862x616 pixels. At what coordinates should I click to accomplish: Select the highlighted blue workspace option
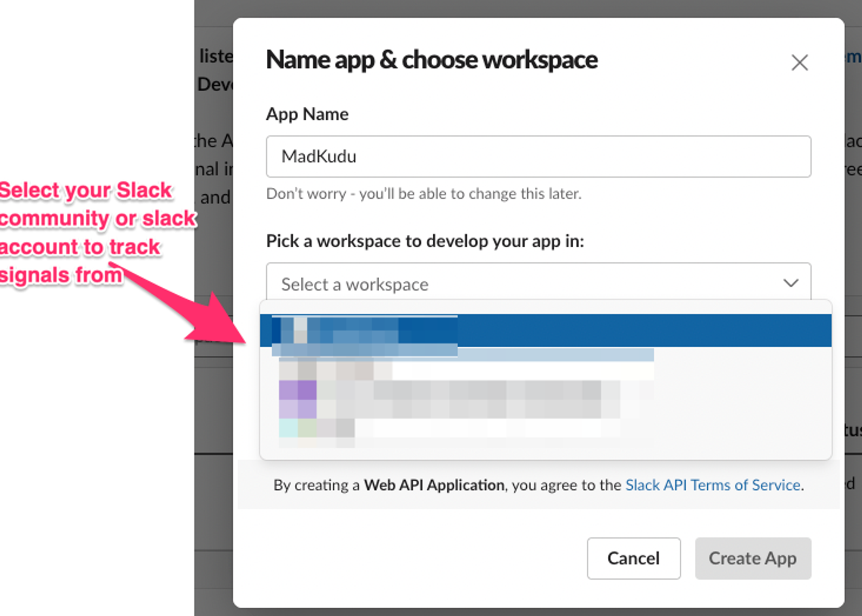coord(545,330)
